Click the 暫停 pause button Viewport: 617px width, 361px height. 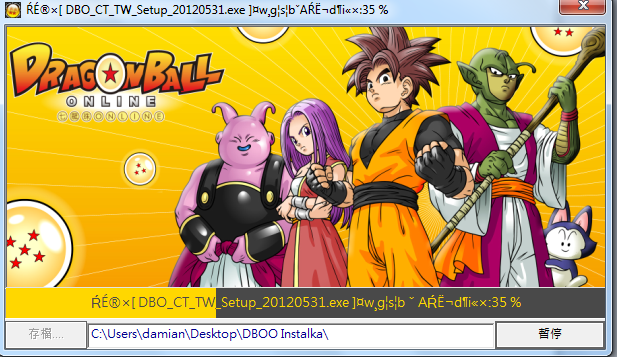[550, 334]
